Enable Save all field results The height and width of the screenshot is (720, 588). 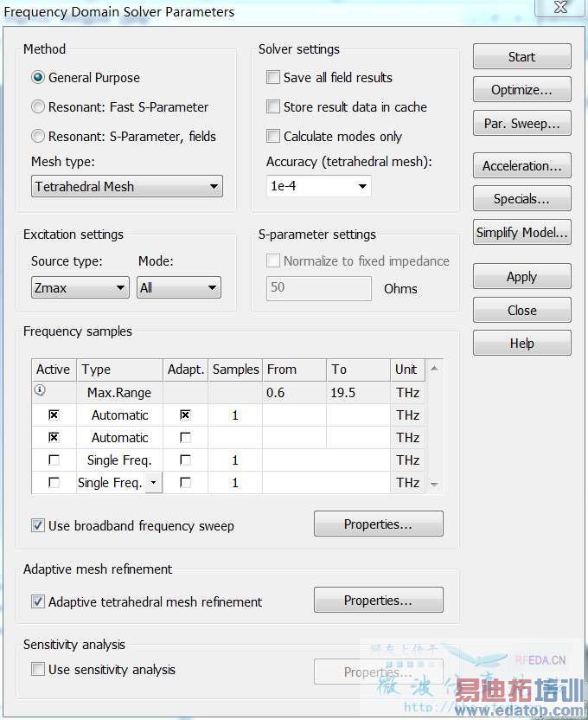273,78
